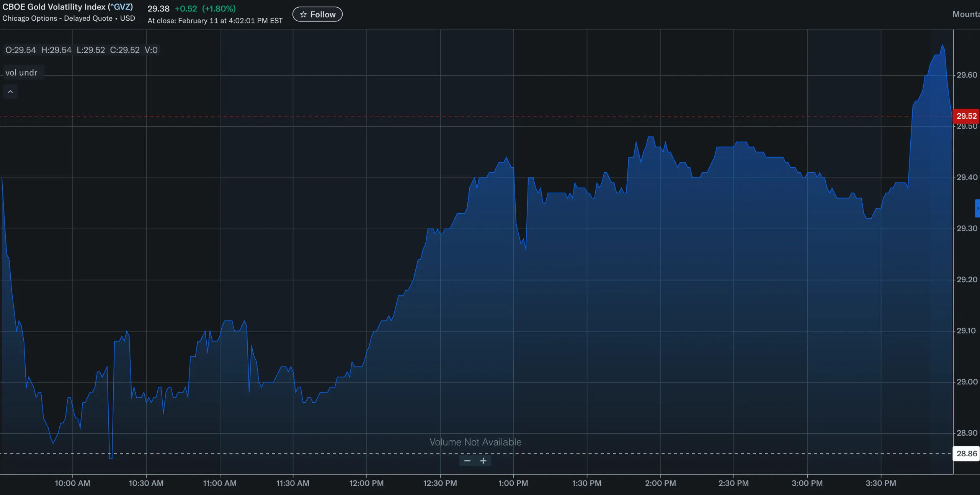Click the CBOE Gold Volatility Index title
This screenshot has width=980, height=495.
point(54,7)
